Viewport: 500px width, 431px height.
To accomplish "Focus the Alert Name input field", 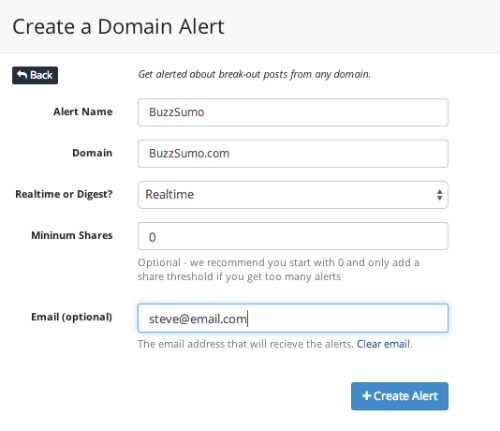I will point(293,112).
